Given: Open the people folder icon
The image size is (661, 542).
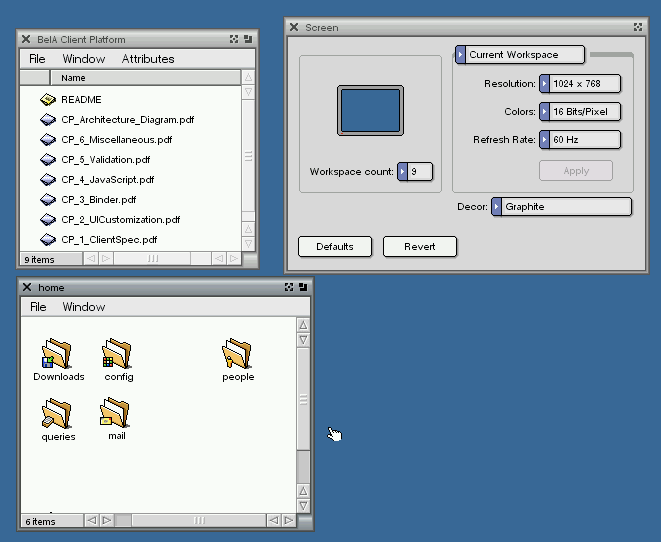Looking at the screenshot, I should [x=237, y=353].
